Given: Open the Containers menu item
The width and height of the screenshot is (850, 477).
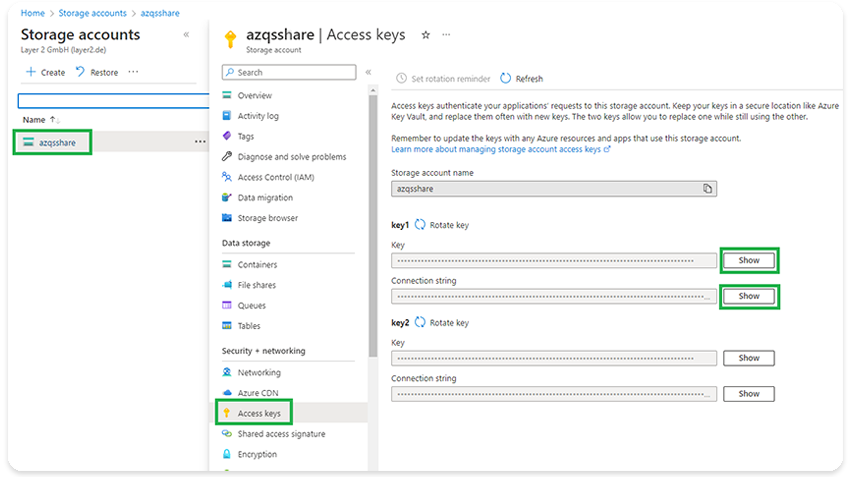Looking at the screenshot, I should pyautogui.click(x=257, y=265).
